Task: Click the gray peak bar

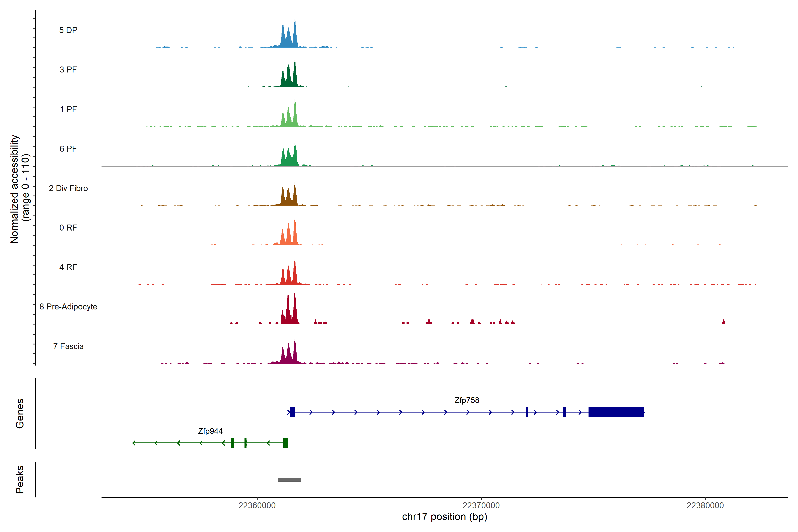Action: click(x=289, y=480)
